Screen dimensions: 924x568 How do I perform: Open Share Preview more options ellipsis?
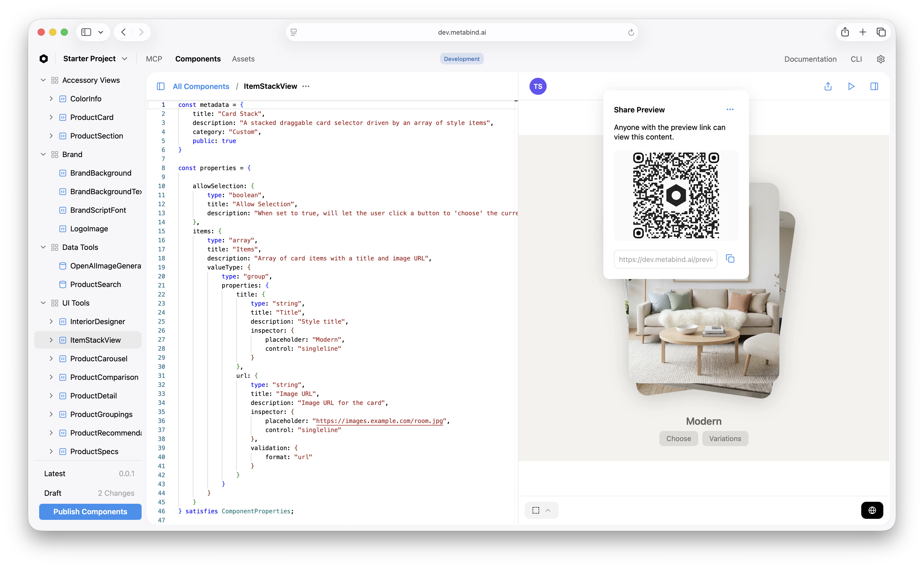click(730, 109)
